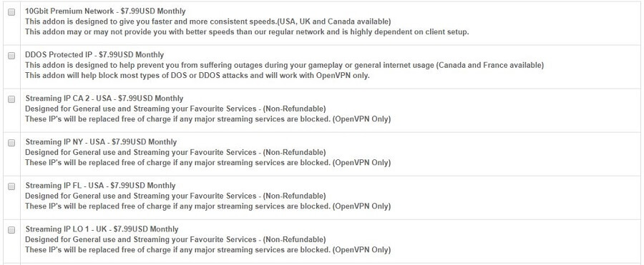
Task: Click the Streaming IP NY - USA title
Action: [101, 142]
